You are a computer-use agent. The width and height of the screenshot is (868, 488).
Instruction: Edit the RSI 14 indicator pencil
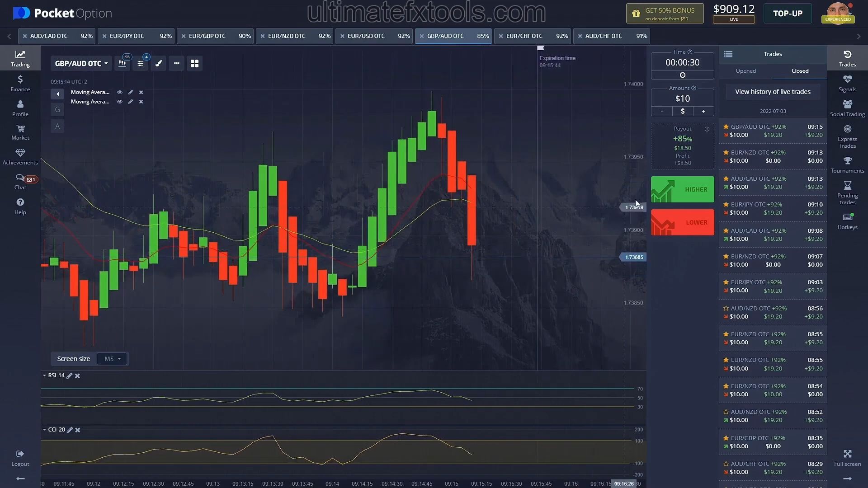click(x=69, y=376)
